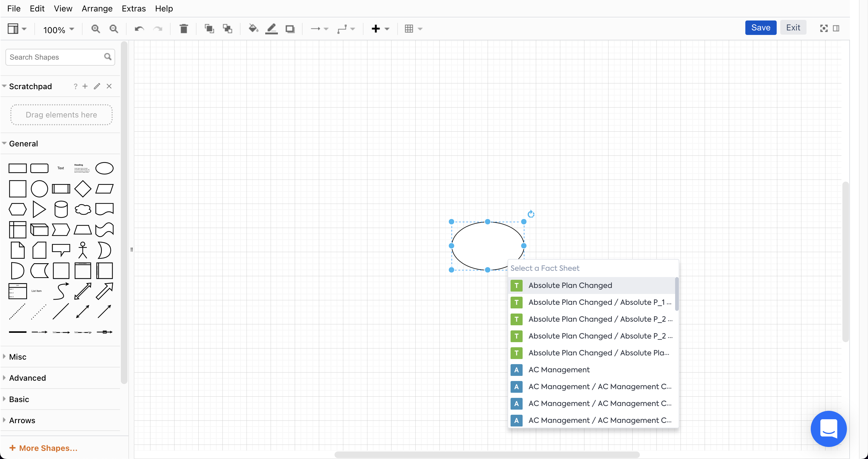This screenshot has height=459, width=868.
Task: Click the Save button
Action: 760,28
